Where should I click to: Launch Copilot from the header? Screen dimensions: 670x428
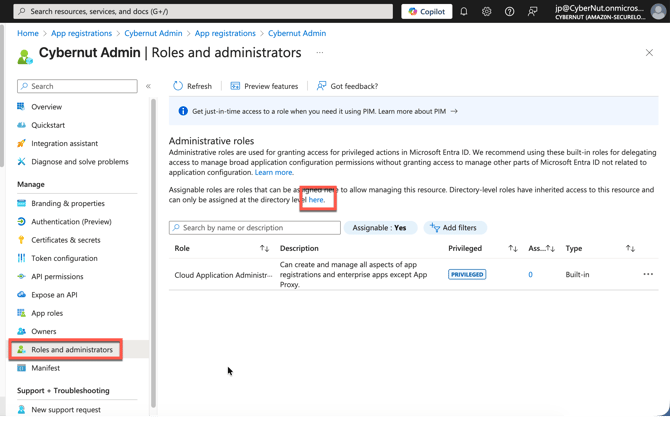pyautogui.click(x=427, y=12)
